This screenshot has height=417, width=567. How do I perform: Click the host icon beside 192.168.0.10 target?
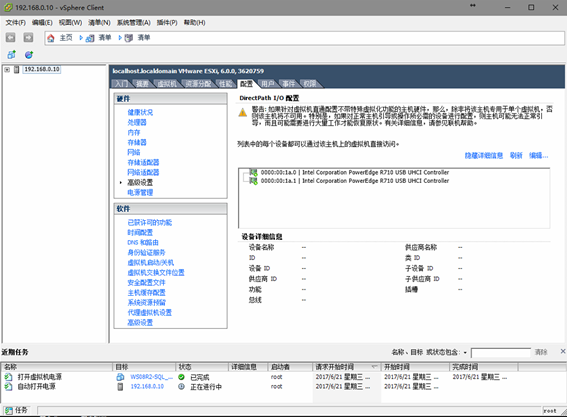coord(120,387)
